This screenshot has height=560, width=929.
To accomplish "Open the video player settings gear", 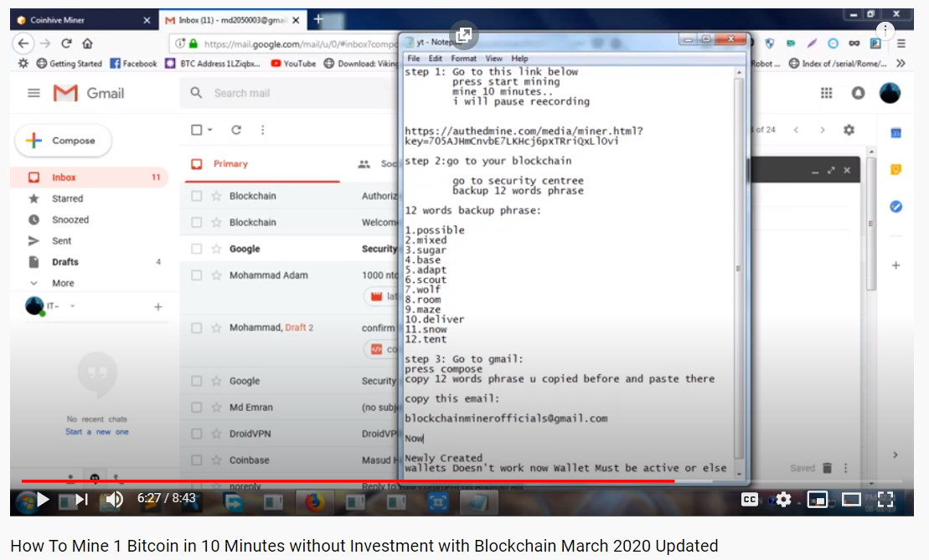I will coord(783,500).
